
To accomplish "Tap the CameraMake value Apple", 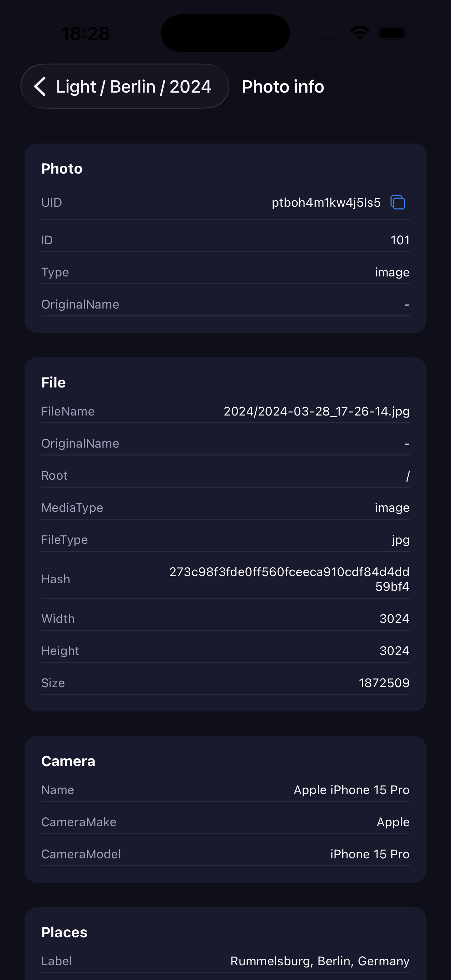I will coord(393,822).
